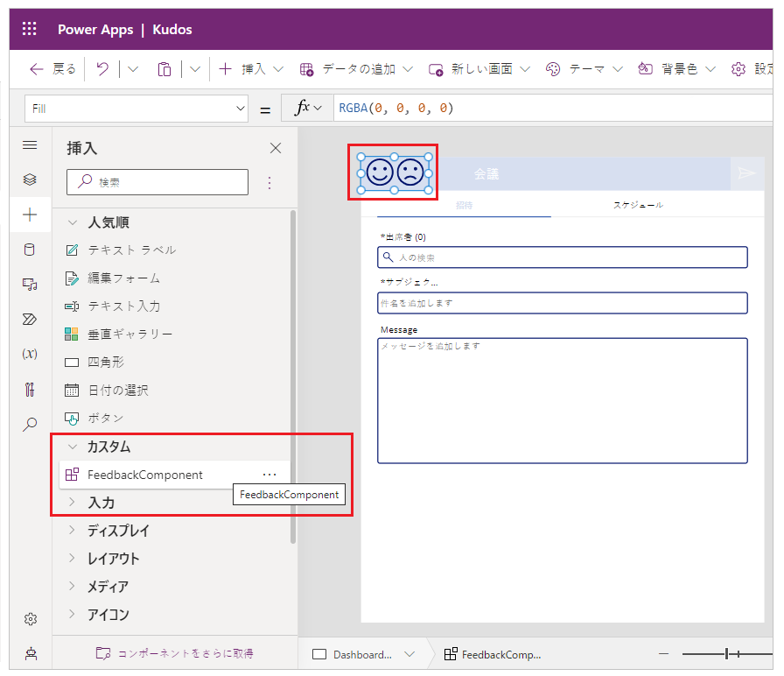Expand the レイアウト category
Screen dimensions: 784x676
pos(73,559)
